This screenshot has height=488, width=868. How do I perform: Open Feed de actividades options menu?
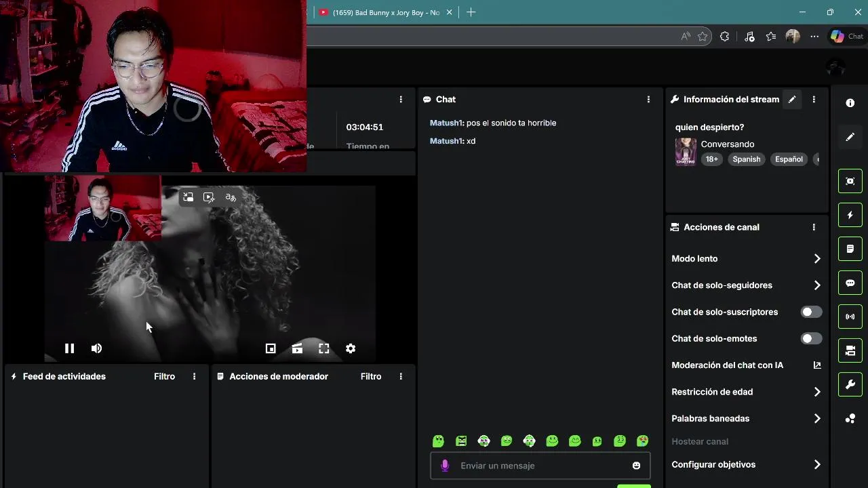[194, 376]
